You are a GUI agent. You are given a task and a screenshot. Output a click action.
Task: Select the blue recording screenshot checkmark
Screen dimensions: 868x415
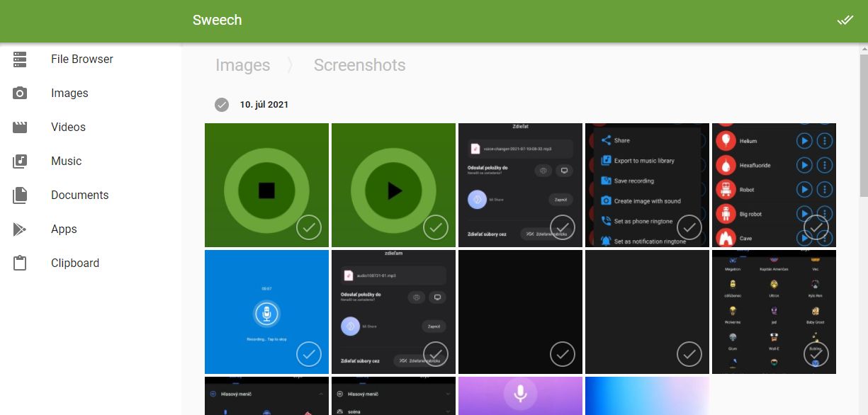309,354
